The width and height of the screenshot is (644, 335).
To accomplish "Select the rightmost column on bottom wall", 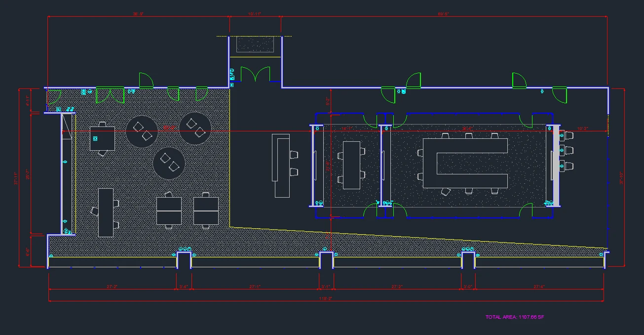I will point(468,260).
